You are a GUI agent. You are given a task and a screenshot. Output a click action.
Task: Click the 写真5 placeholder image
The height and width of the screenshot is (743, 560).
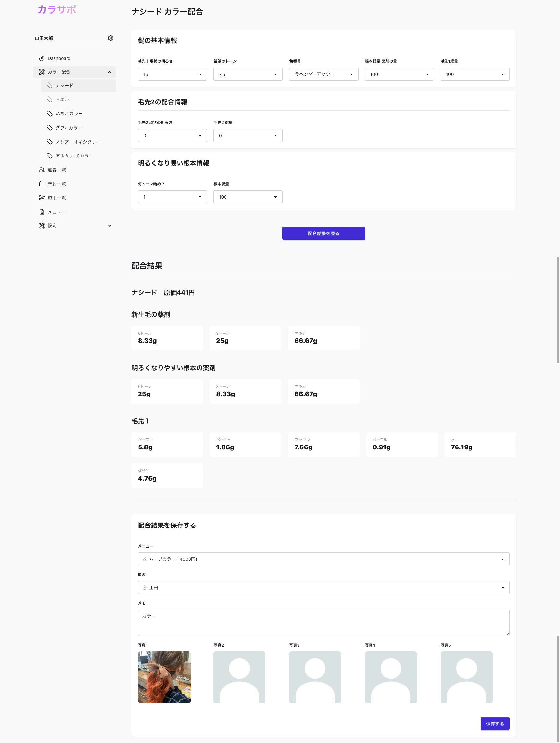[x=466, y=677]
